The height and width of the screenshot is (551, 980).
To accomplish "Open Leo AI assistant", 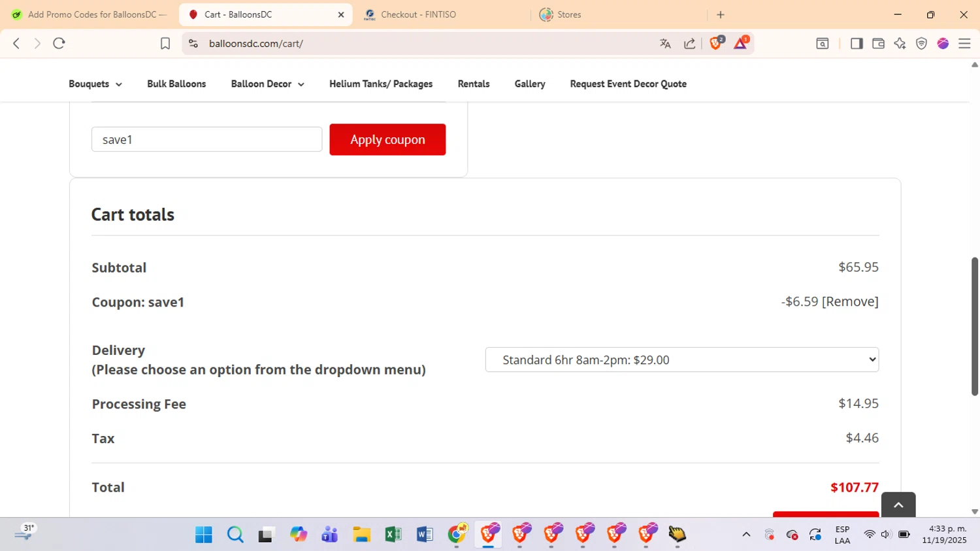I will tap(900, 43).
